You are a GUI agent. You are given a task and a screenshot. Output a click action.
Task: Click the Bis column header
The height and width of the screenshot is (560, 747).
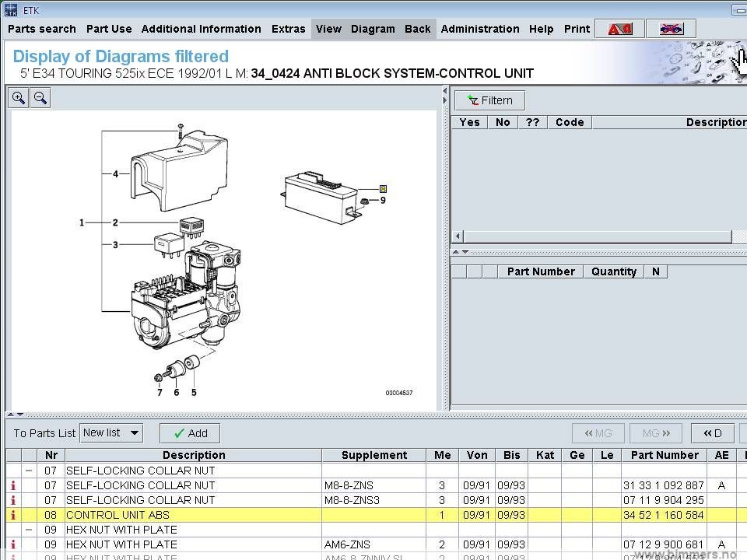click(x=512, y=455)
